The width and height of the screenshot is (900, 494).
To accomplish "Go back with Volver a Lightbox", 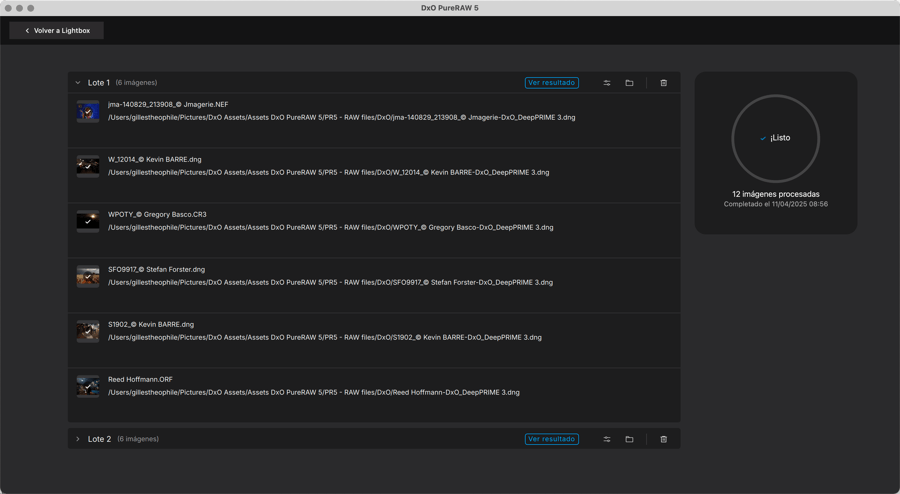I will 57,31.
